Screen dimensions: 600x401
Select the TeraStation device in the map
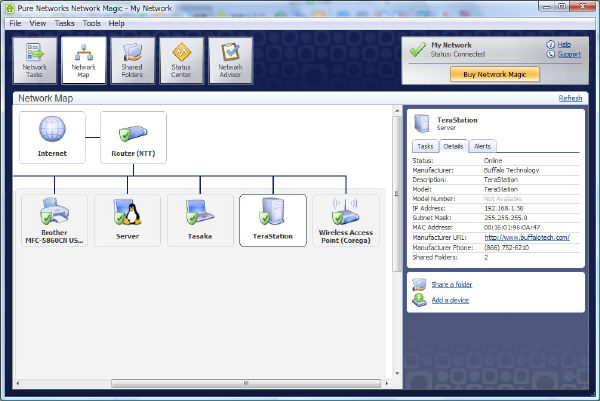pos(273,220)
